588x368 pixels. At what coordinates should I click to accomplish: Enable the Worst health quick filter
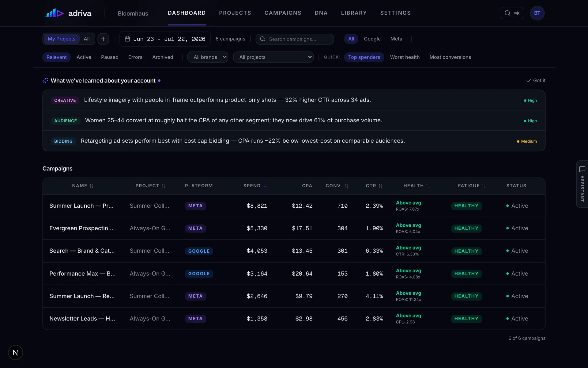click(405, 57)
